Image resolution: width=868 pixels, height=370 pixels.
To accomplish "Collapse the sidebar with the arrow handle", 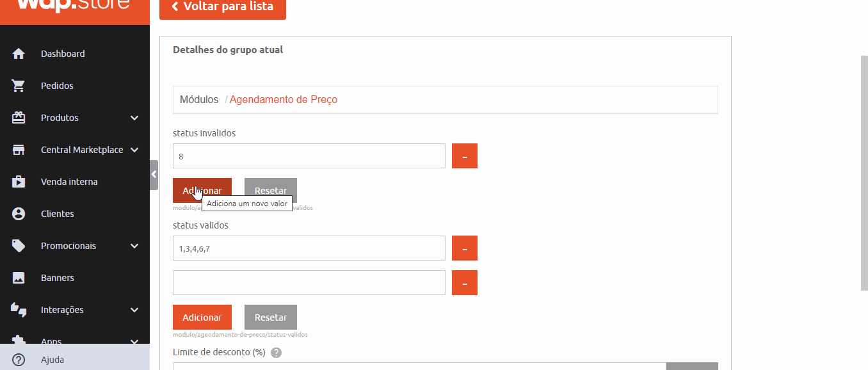I will [154, 175].
